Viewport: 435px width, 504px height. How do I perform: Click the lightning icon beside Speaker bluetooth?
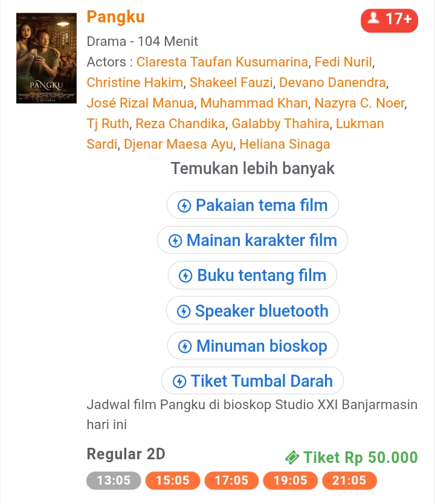(184, 311)
